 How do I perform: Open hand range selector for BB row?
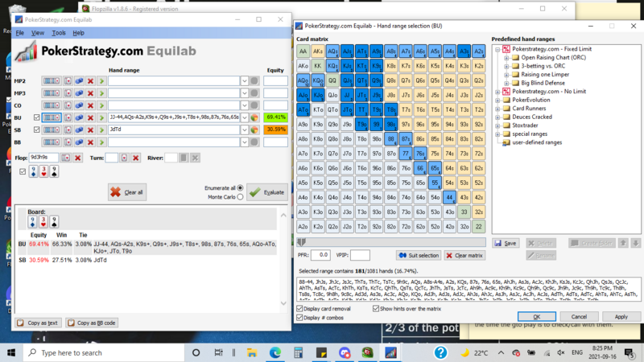(52, 142)
